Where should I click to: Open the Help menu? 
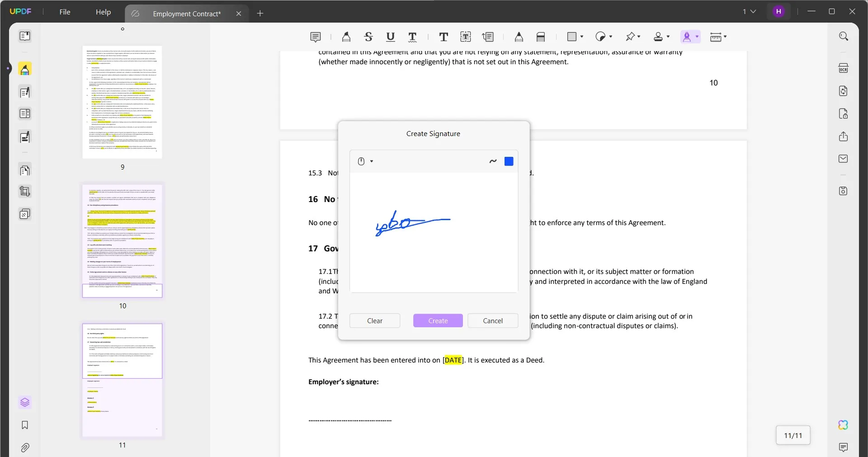point(103,12)
